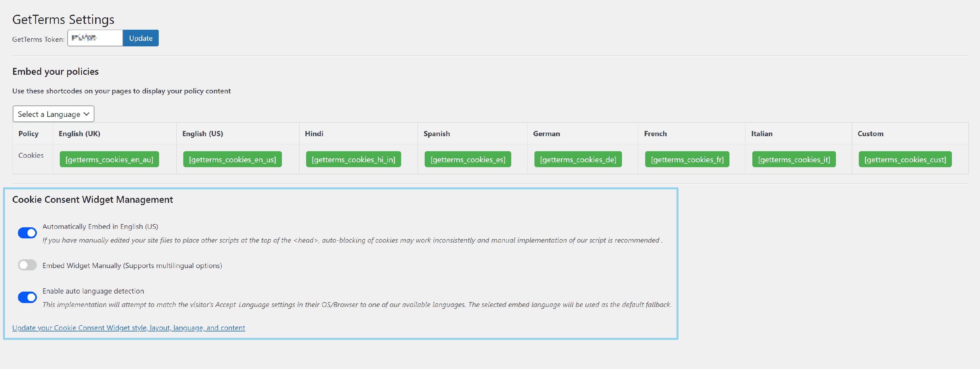Click the getterms_cookies_es shortcode button
980x369 pixels.
pos(467,159)
